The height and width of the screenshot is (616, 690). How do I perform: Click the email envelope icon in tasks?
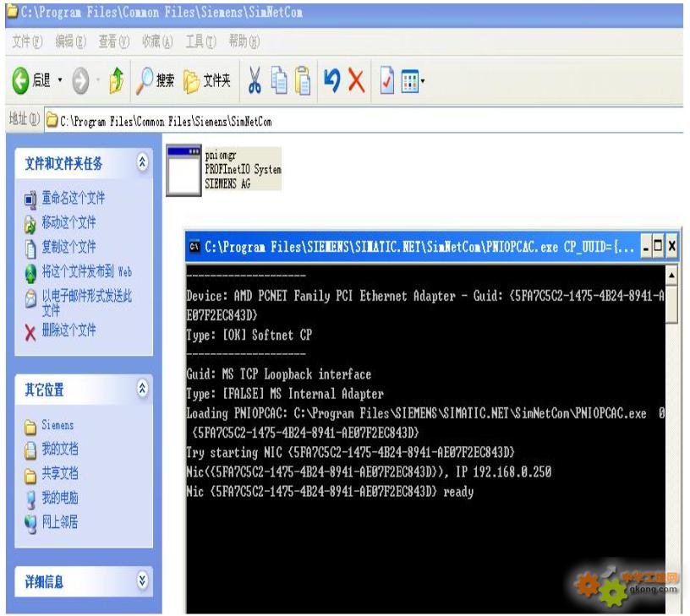click(30, 298)
